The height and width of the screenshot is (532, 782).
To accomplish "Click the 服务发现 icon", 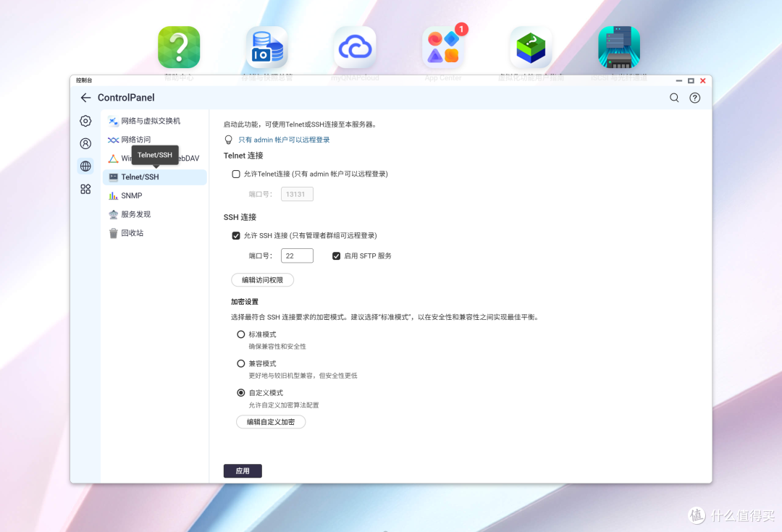I will 113,214.
